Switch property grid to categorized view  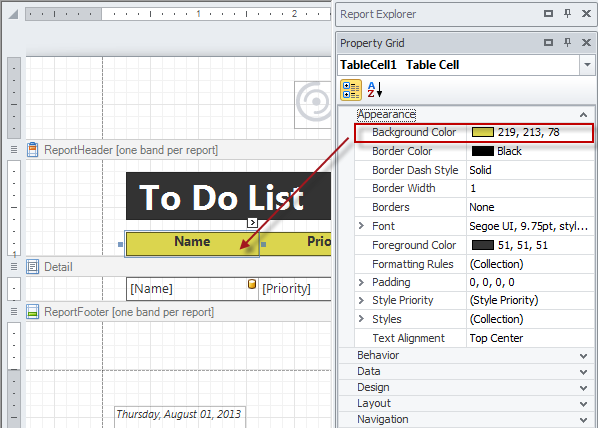coord(351,90)
